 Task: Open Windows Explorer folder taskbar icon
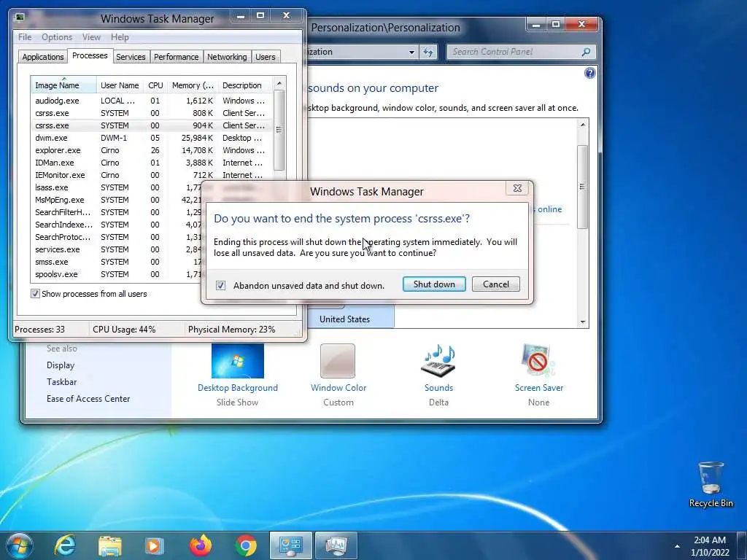[110, 546]
